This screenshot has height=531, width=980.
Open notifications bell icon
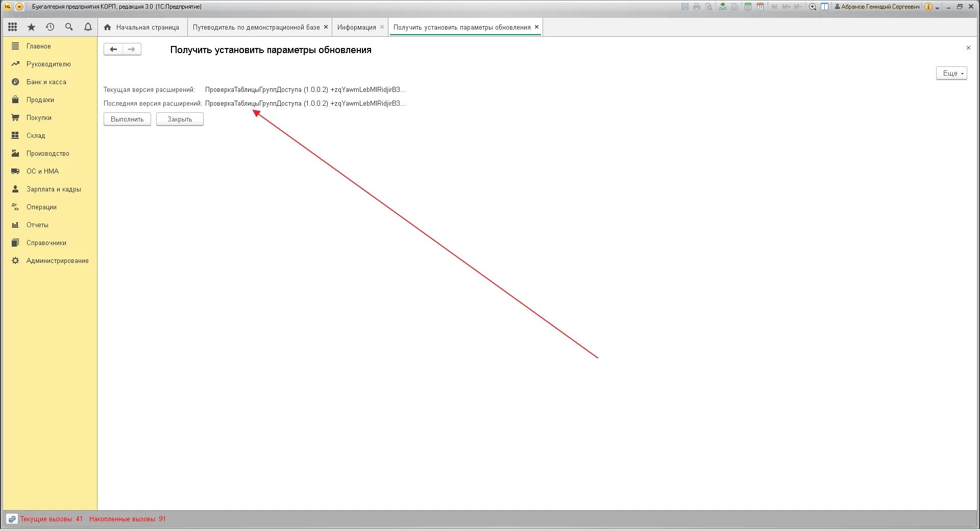(x=88, y=27)
